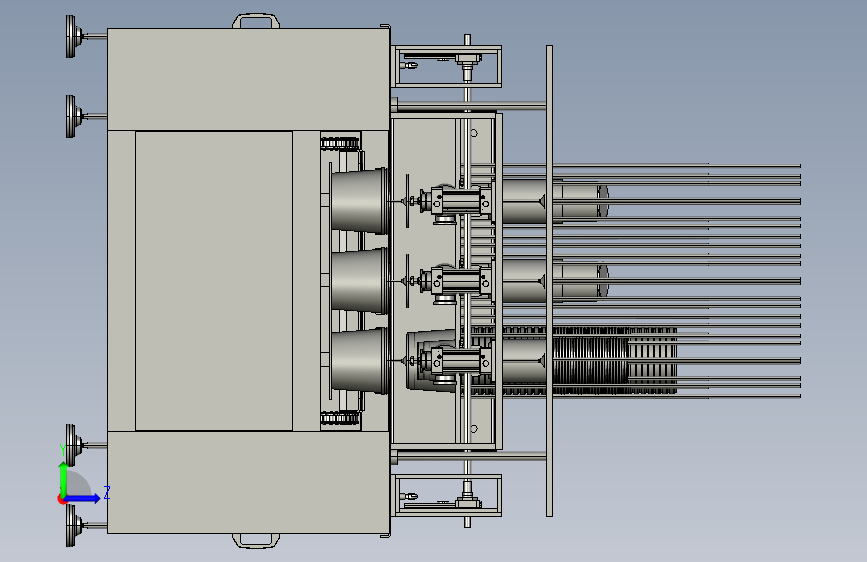867x562 pixels.
Task: Select the large inner rectangular panel of the cabinet
Action: [213, 281]
